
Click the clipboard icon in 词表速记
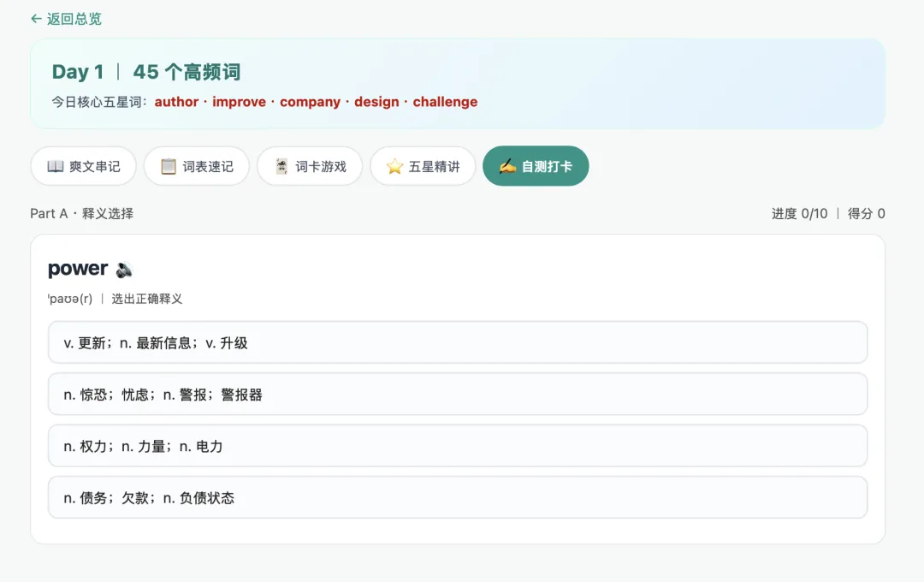pos(169,166)
